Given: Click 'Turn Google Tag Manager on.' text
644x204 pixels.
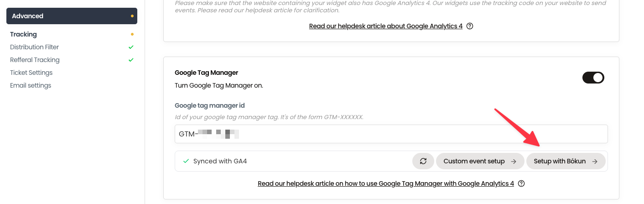Looking at the screenshot, I should click(x=219, y=85).
